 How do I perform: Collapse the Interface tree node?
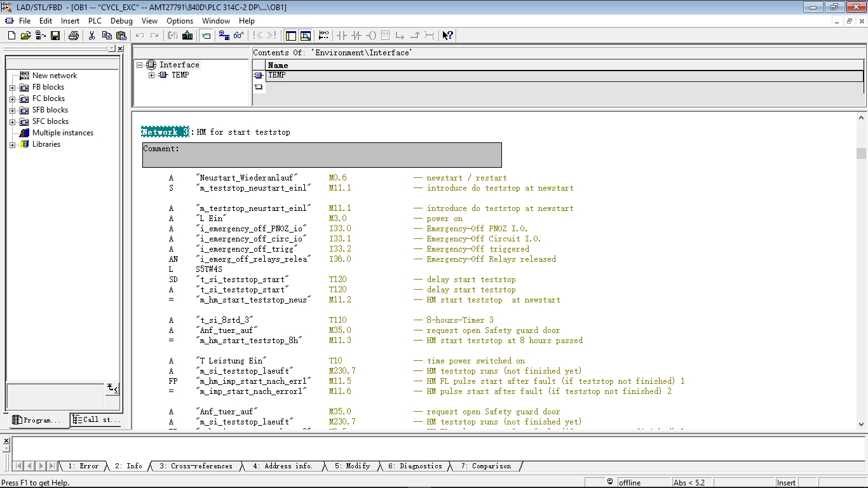[139, 65]
